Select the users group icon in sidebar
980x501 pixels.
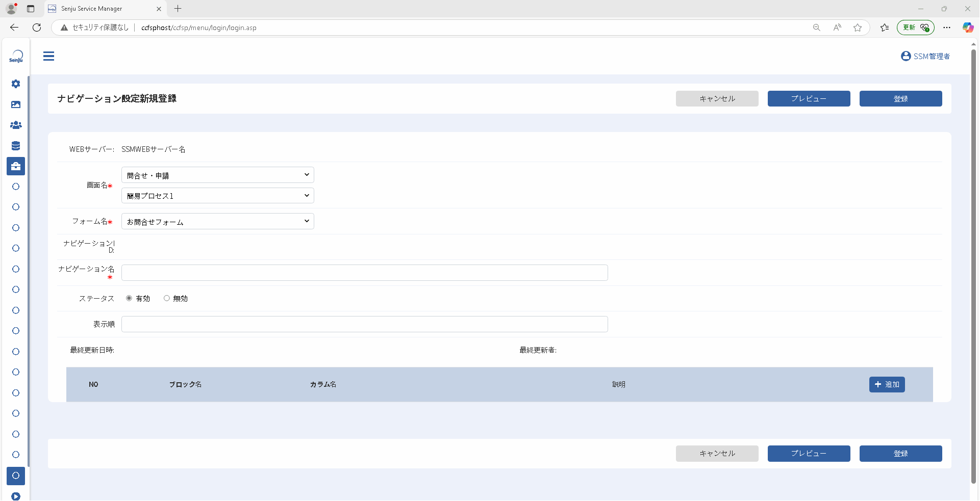click(x=16, y=125)
